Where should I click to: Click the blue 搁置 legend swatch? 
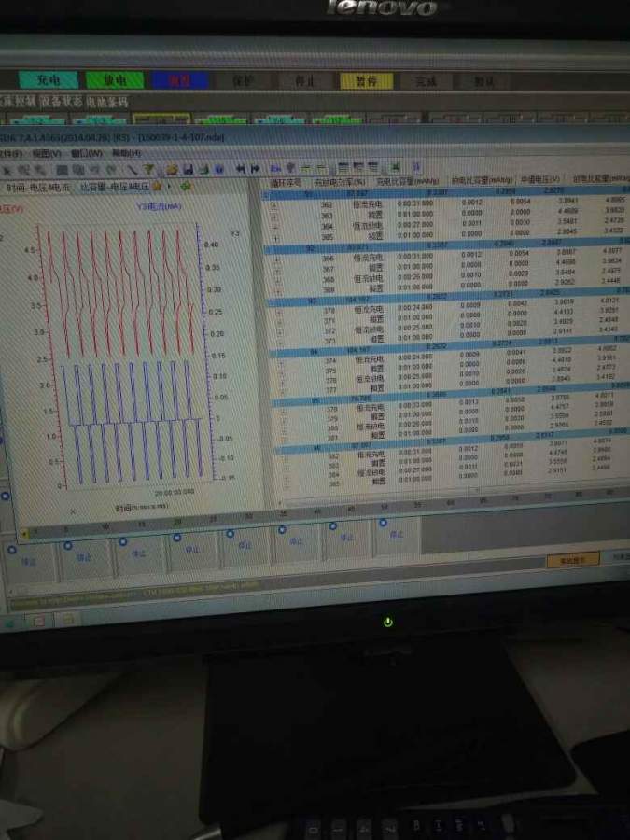(x=179, y=80)
